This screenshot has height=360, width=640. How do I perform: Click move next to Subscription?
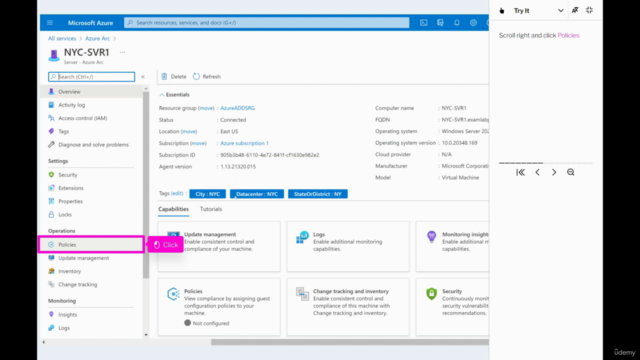(198, 143)
